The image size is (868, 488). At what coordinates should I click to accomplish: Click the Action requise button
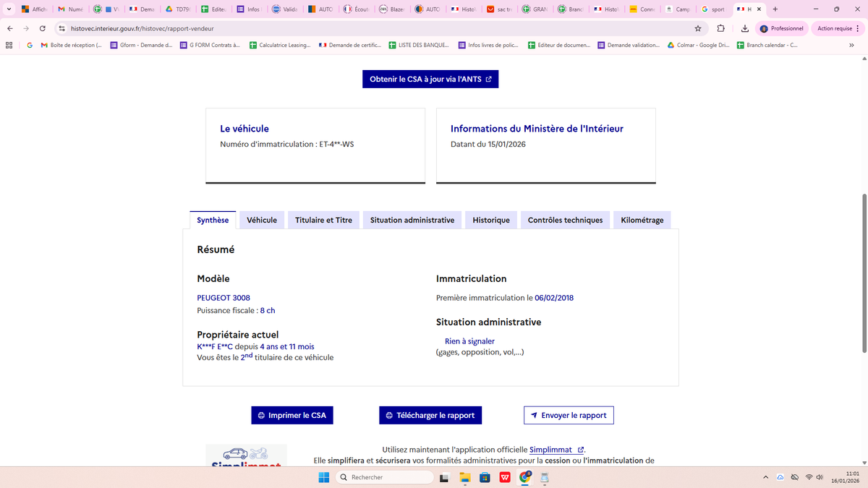pyautogui.click(x=838, y=28)
